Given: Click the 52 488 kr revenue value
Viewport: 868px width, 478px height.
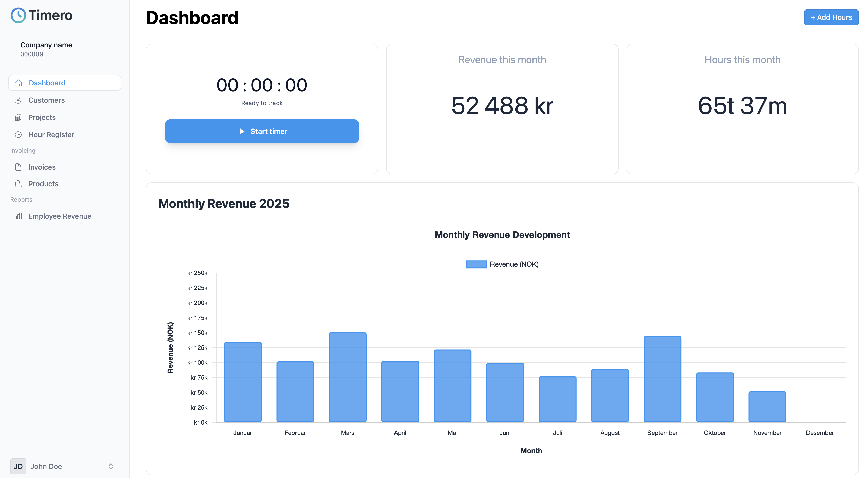Looking at the screenshot, I should pyautogui.click(x=502, y=106).
